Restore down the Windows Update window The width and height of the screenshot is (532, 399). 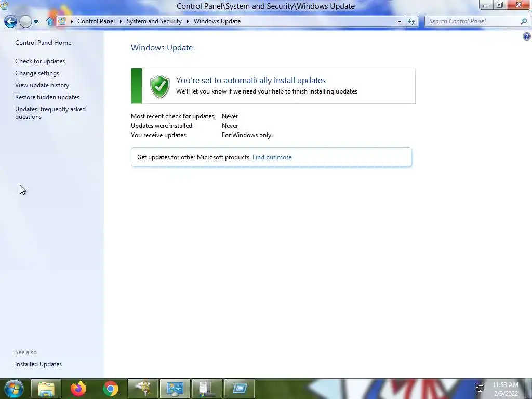[x=499, y=5]
